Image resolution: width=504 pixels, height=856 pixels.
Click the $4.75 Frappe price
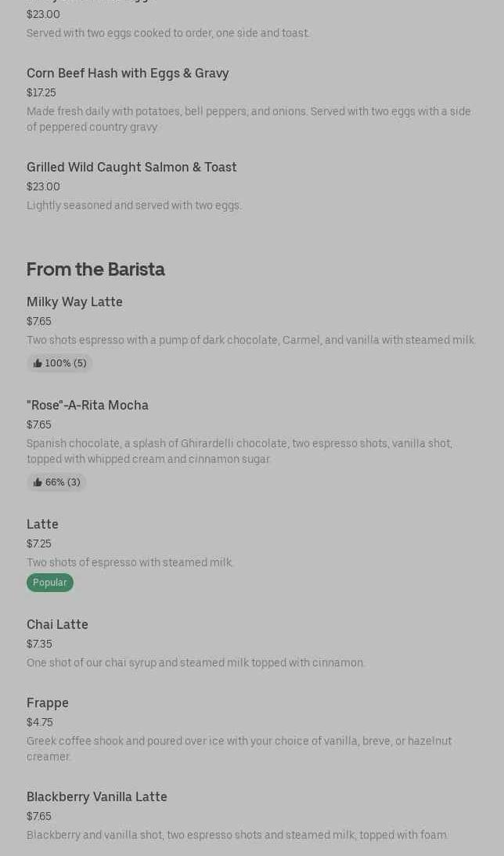point(40,722)
